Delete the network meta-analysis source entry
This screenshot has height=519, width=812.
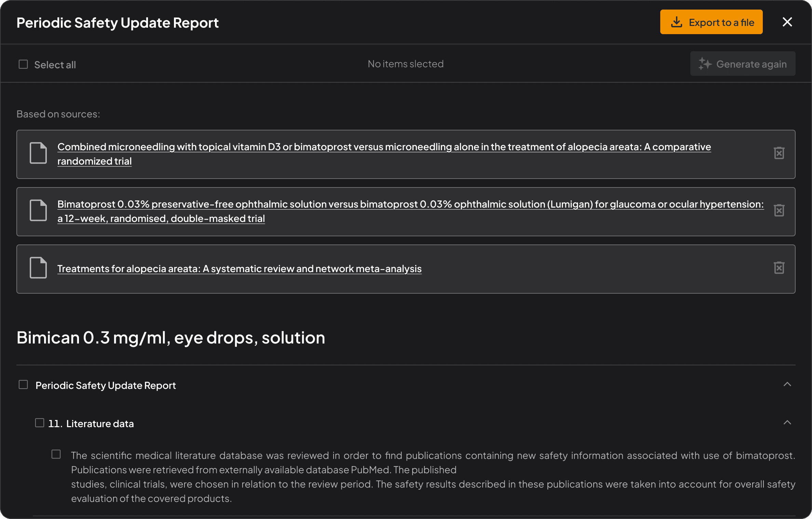point(779,268)
